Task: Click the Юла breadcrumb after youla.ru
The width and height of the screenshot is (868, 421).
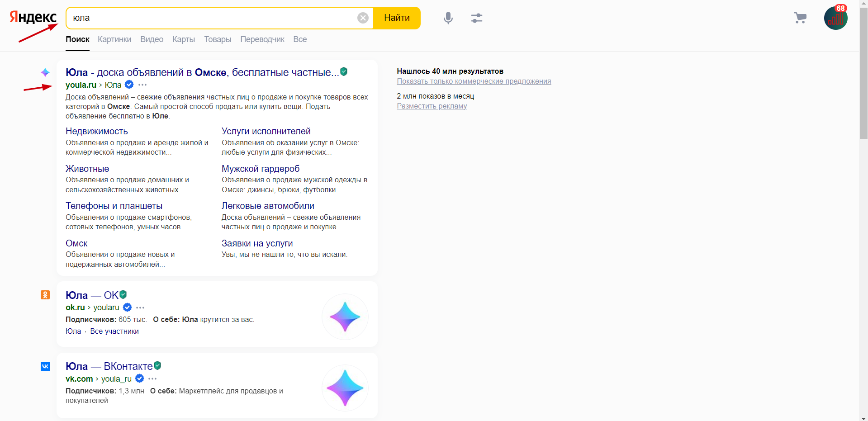Action: click(113, 85)
